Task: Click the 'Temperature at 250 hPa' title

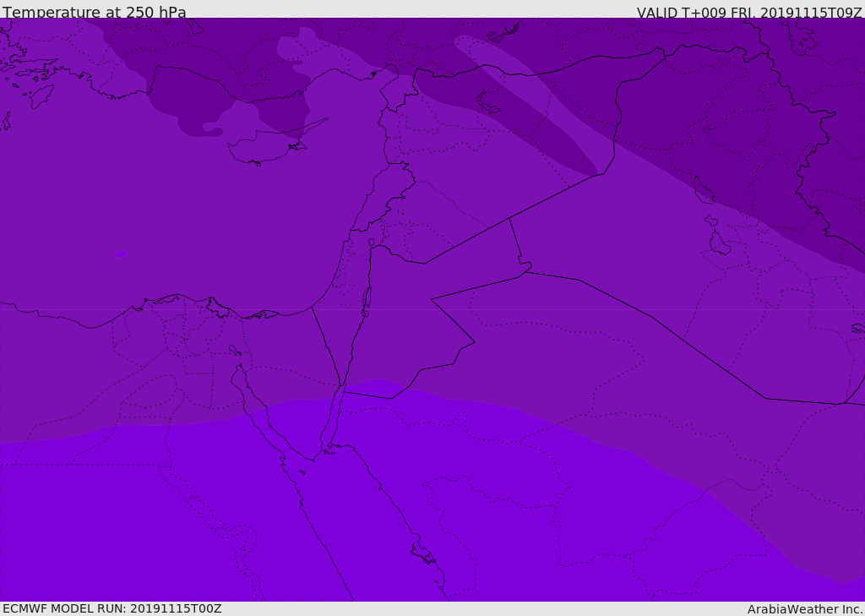Action: pyautogui.click(x=95, y=12)
